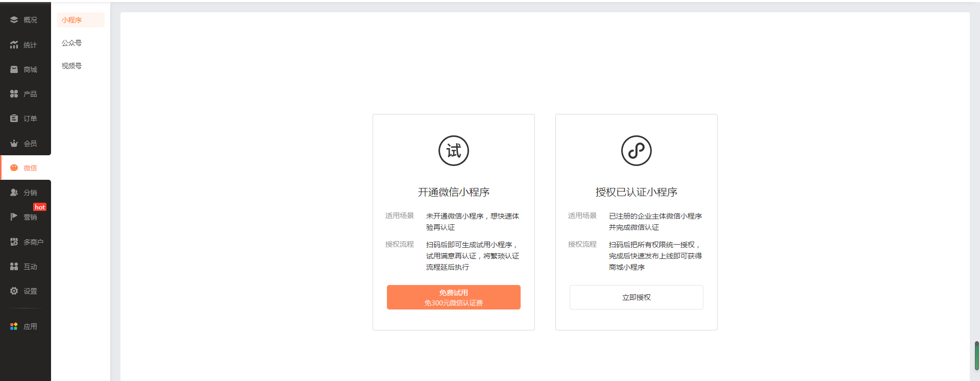Click the 概况 overview icon in sidebar
Viewport: 980px width, 381px height.
coord(14,20)
